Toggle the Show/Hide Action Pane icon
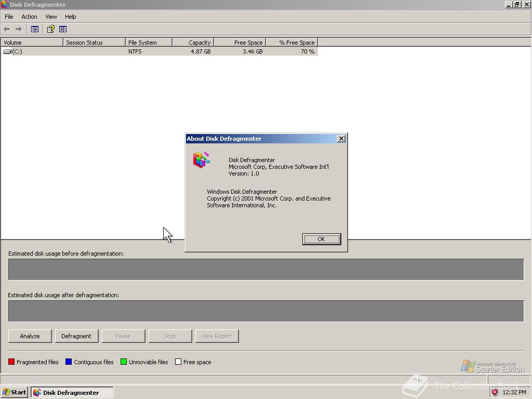532x399 pixels. point(63,29)
